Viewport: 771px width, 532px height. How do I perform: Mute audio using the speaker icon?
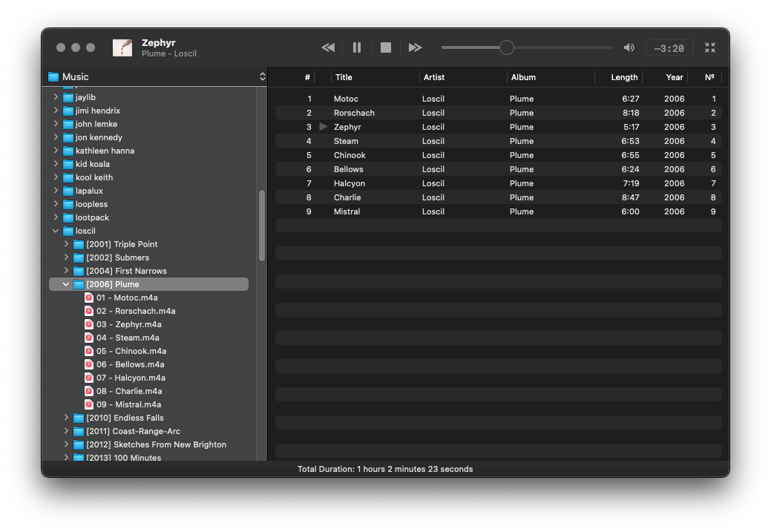(x=629, y=47)
